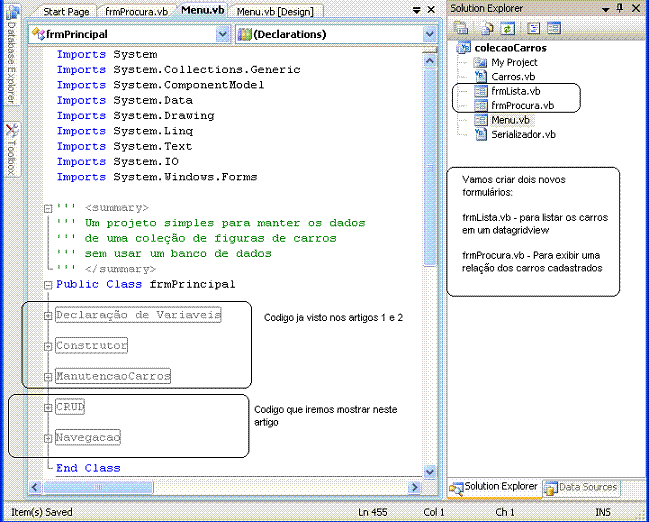The width and height of the screenshot is (649, 522).
Task: Select the colecaoCarros project node
Action: (x=510, y=48)
